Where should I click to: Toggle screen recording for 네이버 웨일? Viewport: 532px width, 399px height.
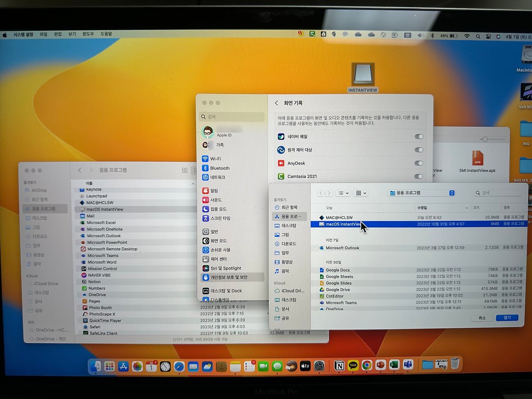[419, 137]
